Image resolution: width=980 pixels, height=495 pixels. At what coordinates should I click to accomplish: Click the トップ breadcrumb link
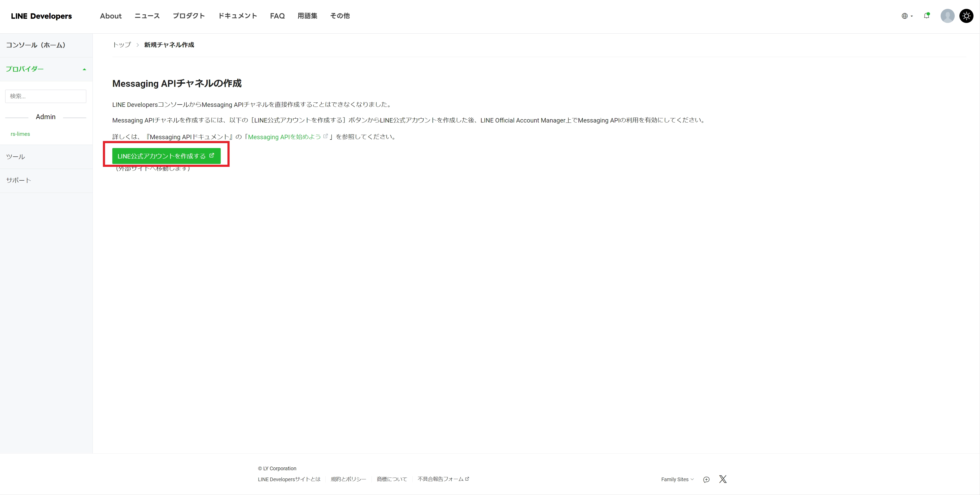(x=121, y=45)
